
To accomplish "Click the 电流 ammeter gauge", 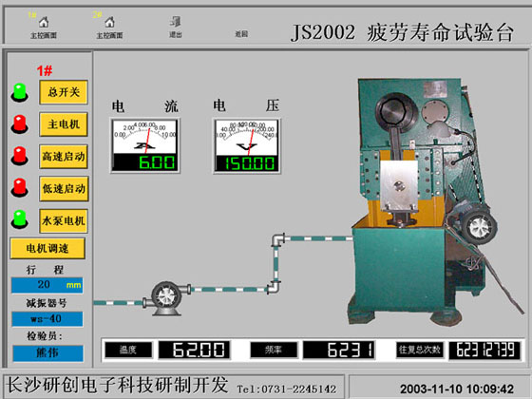I will click(x=144, y=146).
